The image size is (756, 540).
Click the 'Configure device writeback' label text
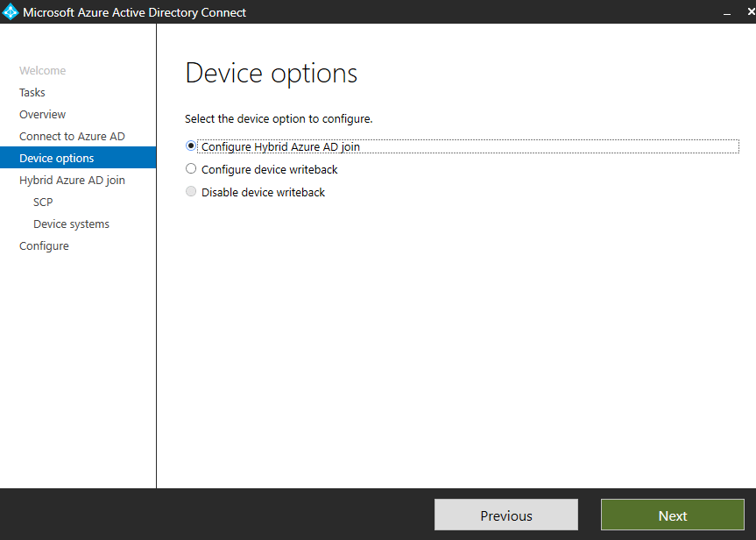point(269,169)
